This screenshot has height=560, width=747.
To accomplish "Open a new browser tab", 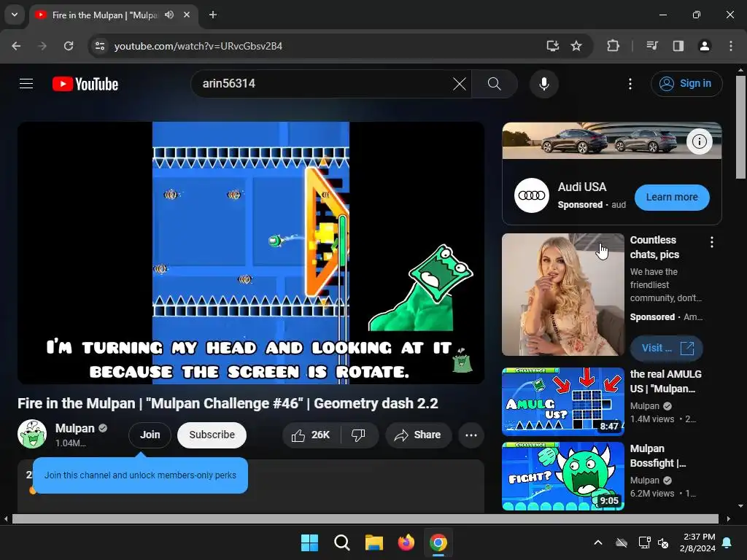I will coord(213,15).
